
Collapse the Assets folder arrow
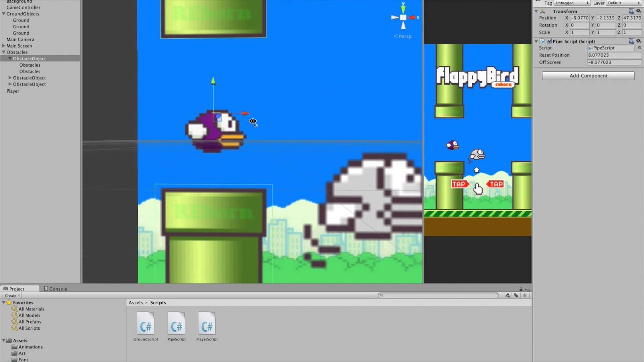pos(4,341)
